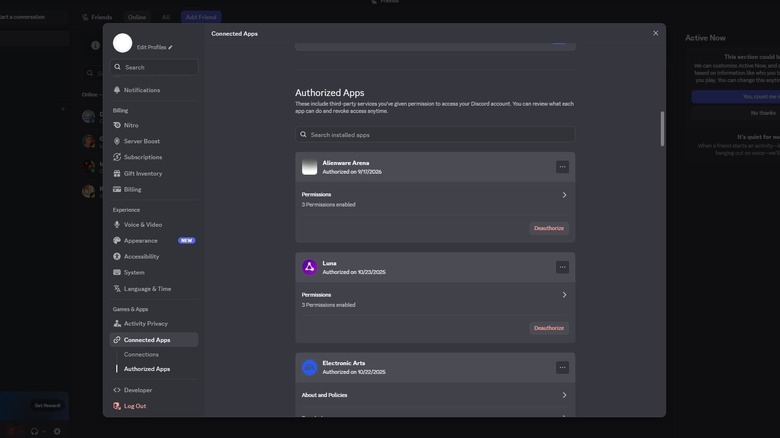
Task: Open Developer settings
Action: click(x=154, y=390)
